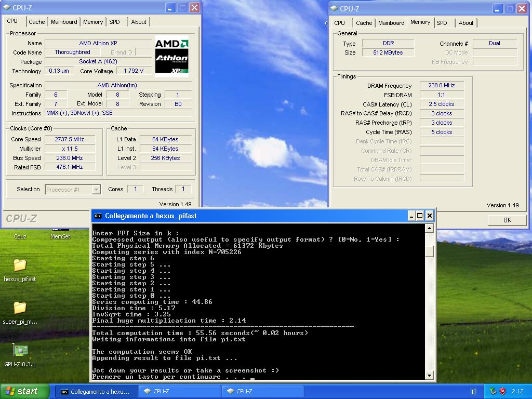The image size is (532, 399).
Task: Open the super_pi_m... desktop folder
Action: pos(20,313)
